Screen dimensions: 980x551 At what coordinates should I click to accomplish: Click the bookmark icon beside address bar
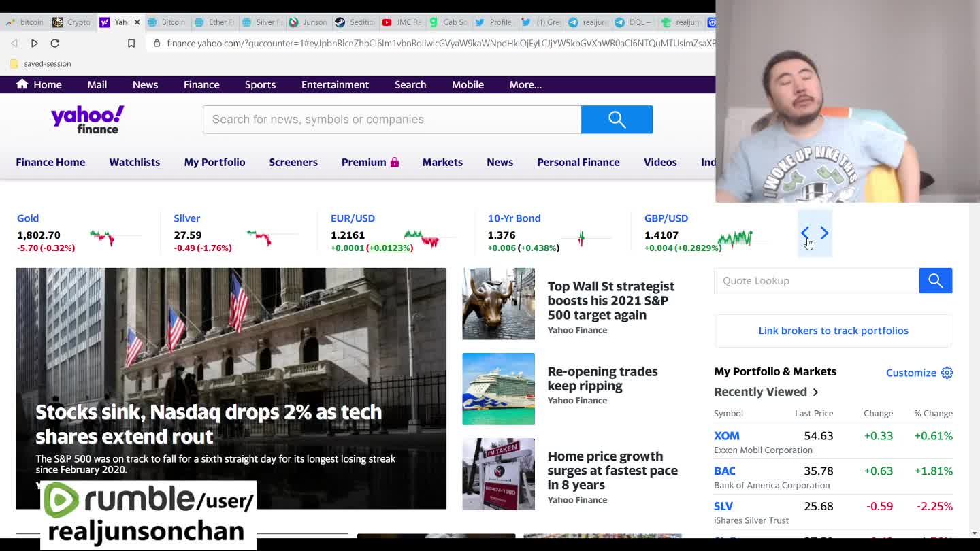click(131, 43)
